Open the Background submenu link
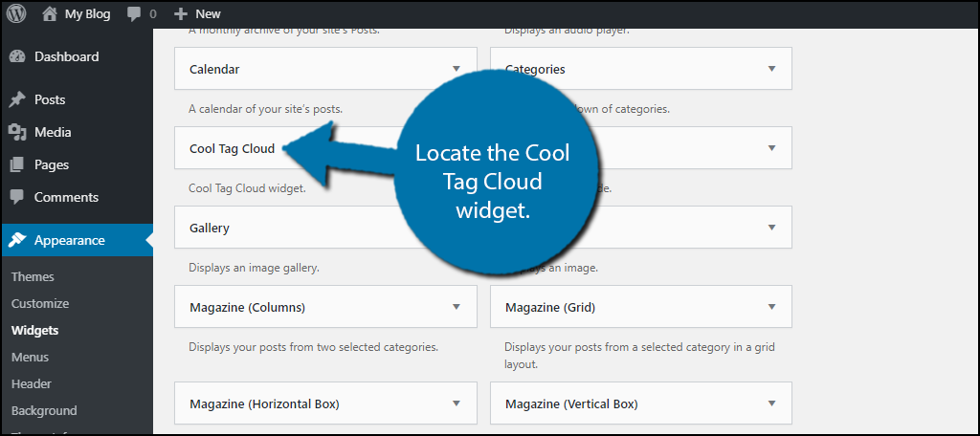The image size is (980, 436). 44,411
